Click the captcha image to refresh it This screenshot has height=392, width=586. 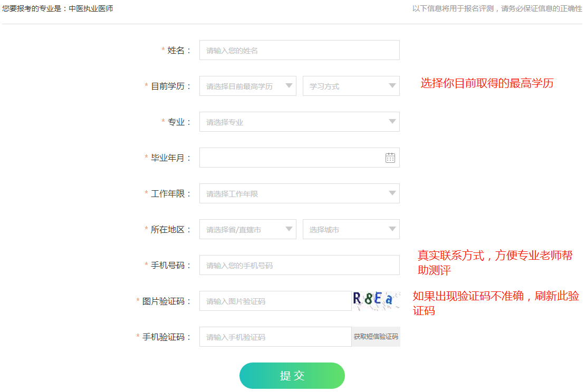[375, 300]
